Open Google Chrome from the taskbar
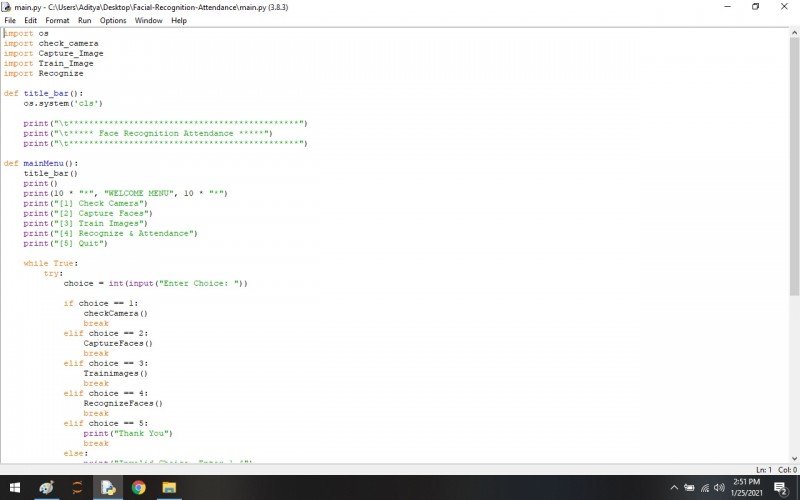This screenshot has width=800, height=500. pyautogui.click(x=138, y=488)
